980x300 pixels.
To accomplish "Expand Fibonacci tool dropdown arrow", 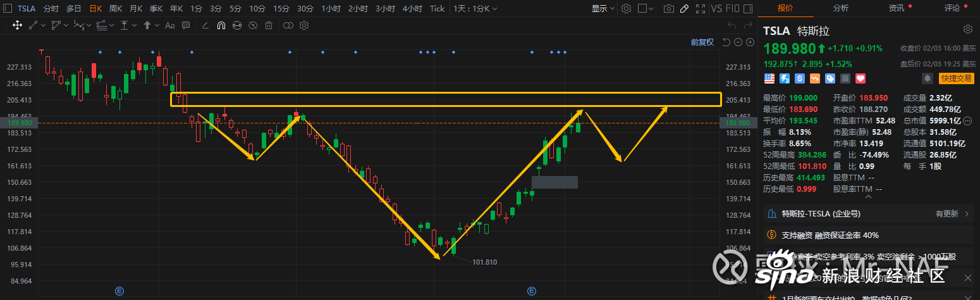I will (x=111, y=25).
